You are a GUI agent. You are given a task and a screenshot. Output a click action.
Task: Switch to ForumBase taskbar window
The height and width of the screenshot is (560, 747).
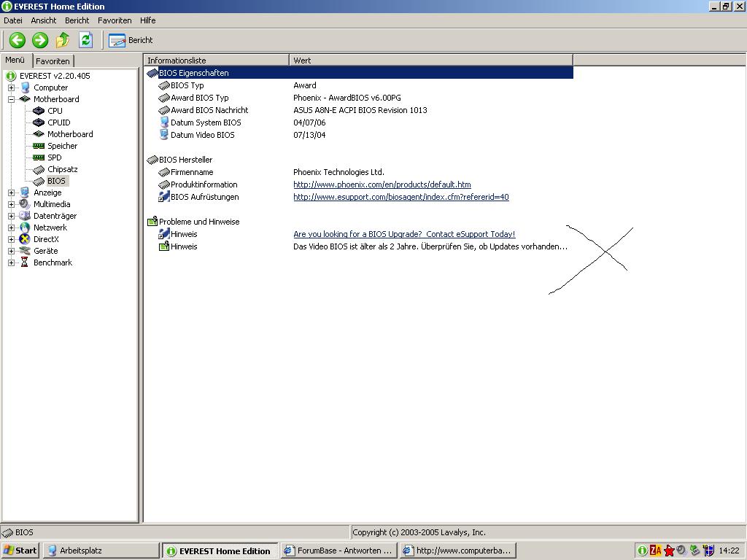[x=338, y=551]
